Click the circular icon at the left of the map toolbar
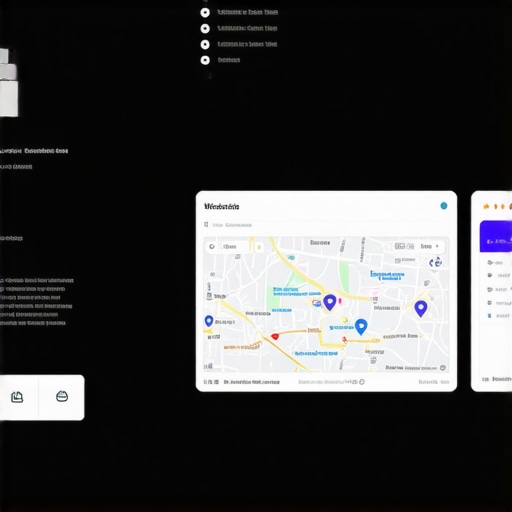Image resolution: width=512 pixels, height=512 pixels. [x=212, y=247]
